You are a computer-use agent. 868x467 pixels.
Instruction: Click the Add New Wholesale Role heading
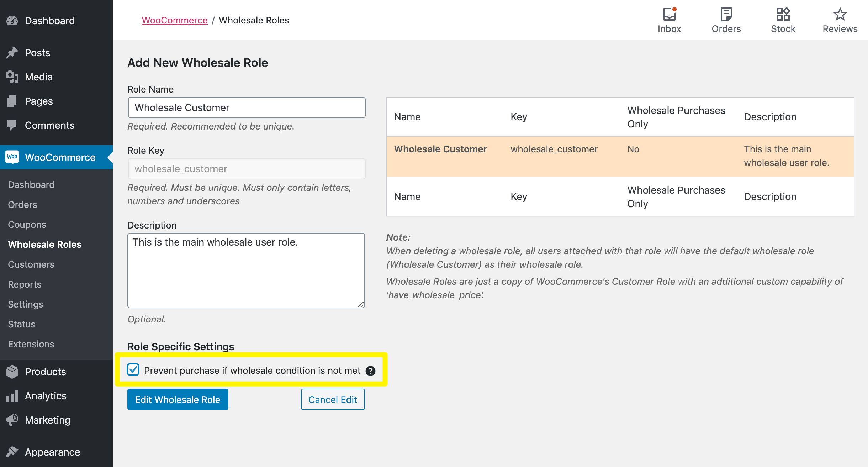198,63
